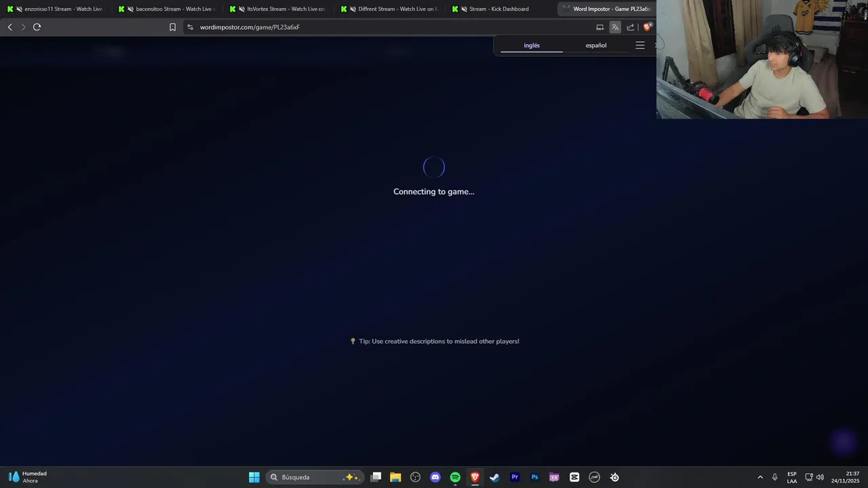The image size is (868, 488).
Task: Open the Humedad weather widget
Action: [x=27, y=477]
